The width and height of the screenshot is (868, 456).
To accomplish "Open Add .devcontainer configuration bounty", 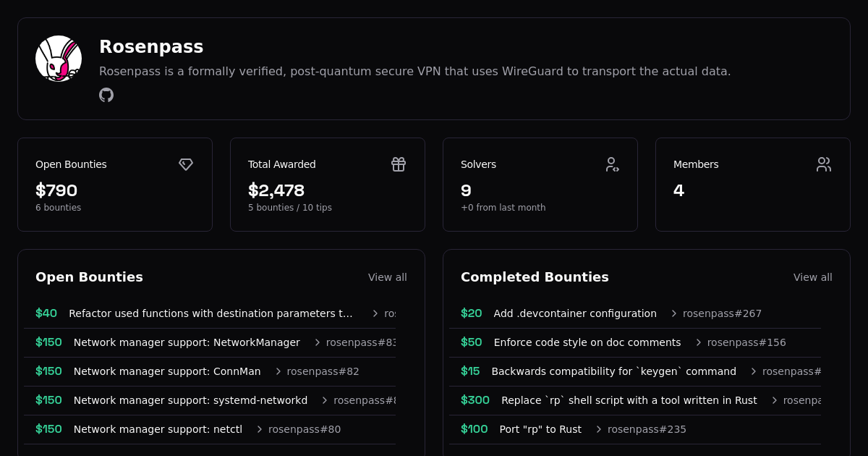I will [x=575, y=313].
